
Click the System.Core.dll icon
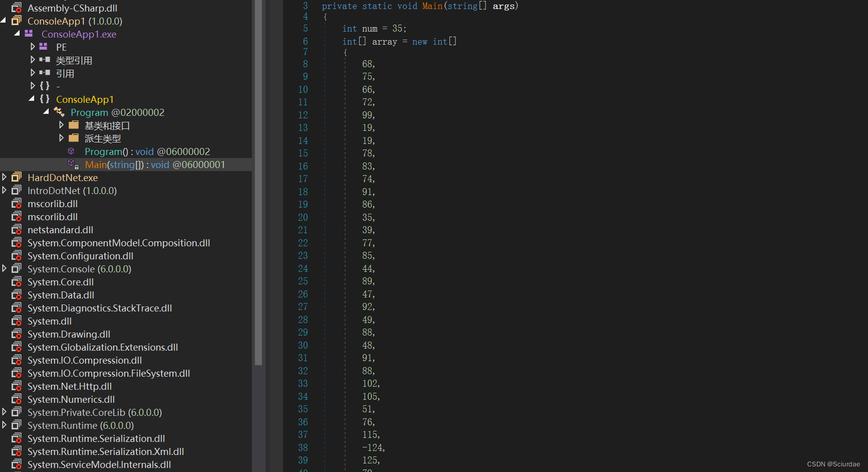[17, 281]
